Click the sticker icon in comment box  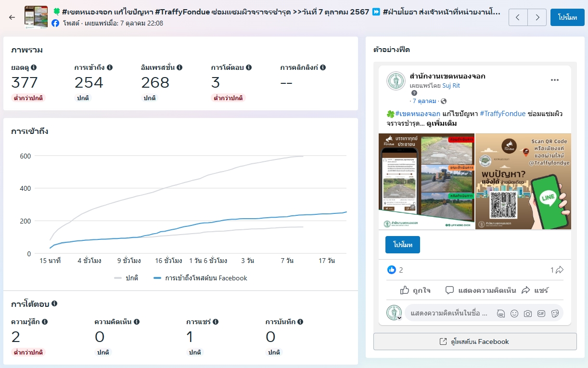554,314
